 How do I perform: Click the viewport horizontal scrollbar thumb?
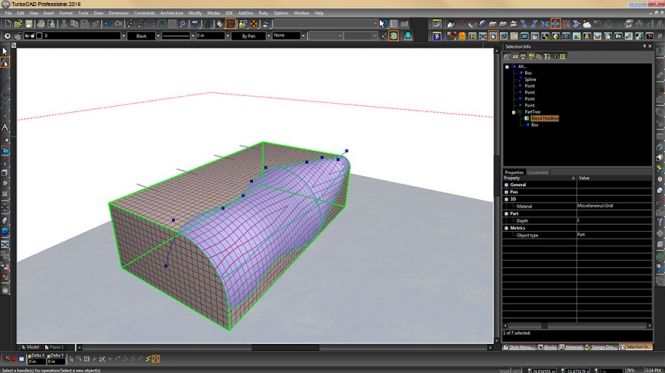point(285,348)
